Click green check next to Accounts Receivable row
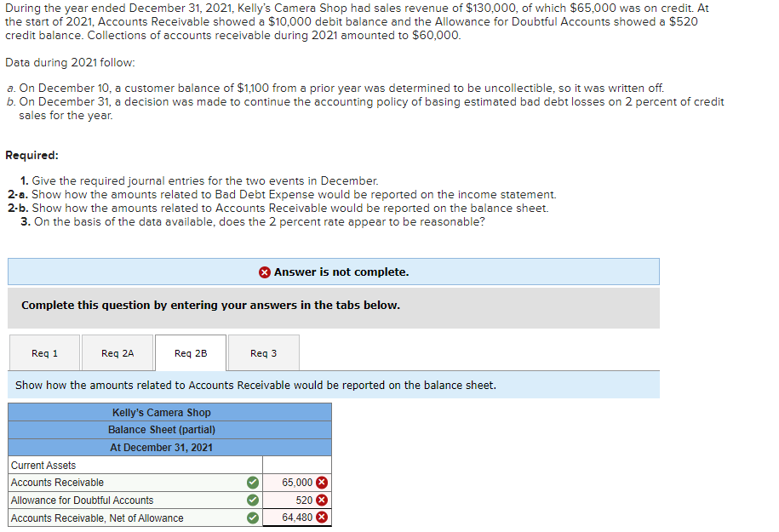779x532 pixels. point(253,483)
